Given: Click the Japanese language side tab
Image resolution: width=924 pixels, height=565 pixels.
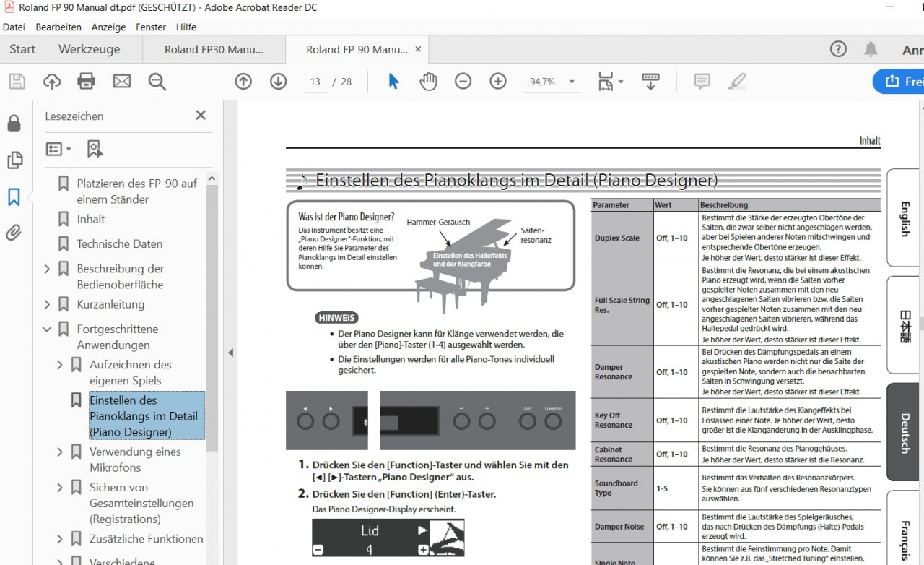Looking at the screenshot, I should (x=905, y=326).
